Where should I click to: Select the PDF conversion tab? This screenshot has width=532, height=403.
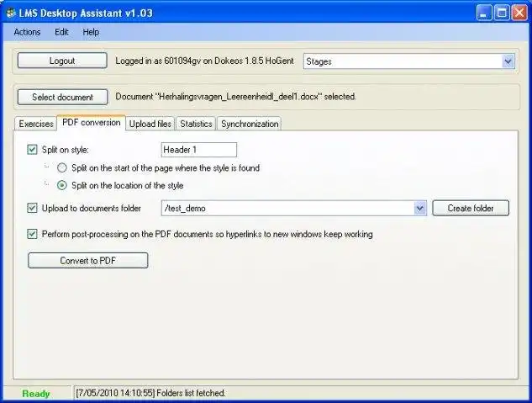click(92, 123)
